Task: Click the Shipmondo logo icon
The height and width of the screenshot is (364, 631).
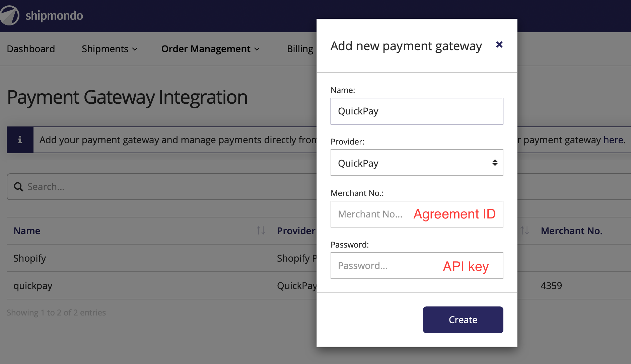Action: 9,15
